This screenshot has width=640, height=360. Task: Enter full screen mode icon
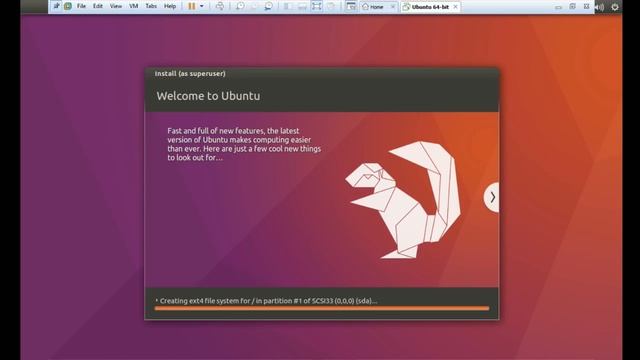click(x=317, y=6)
